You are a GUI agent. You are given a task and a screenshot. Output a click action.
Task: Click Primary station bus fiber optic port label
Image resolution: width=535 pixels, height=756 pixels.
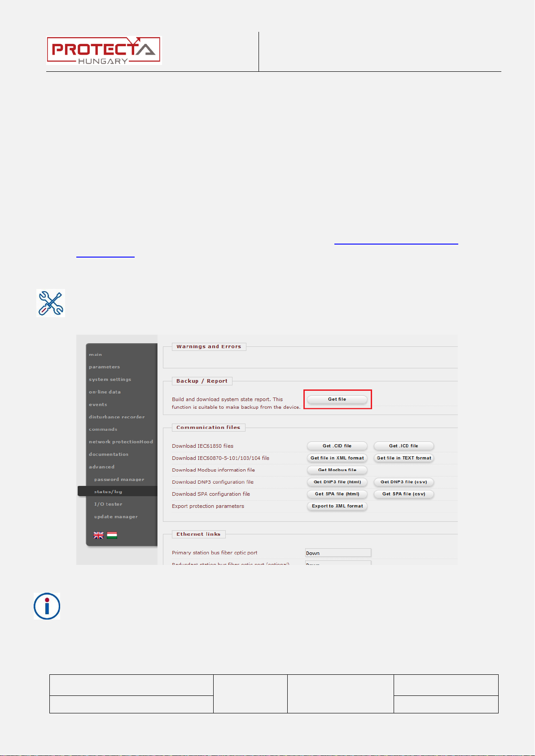click(215, 553)
